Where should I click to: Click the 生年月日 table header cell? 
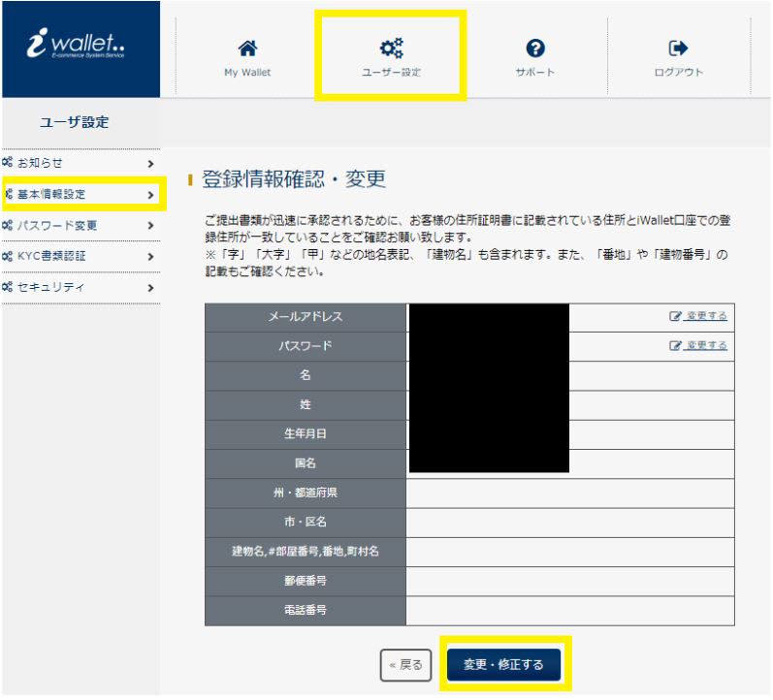[306, 434]
